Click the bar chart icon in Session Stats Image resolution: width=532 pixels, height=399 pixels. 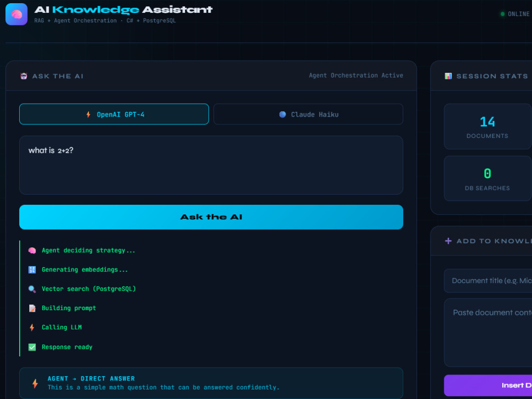pos(448,76)
